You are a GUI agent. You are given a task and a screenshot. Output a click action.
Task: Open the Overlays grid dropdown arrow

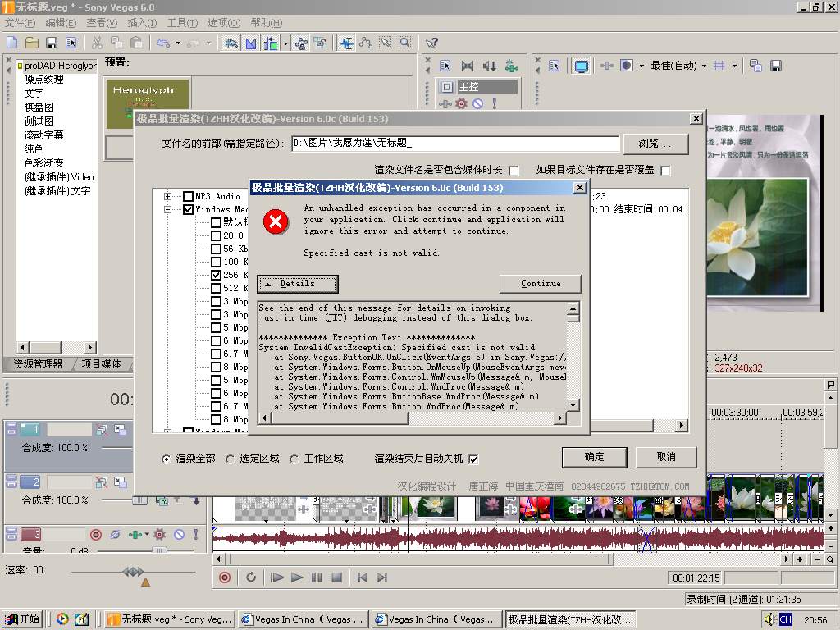click(734, 66)
